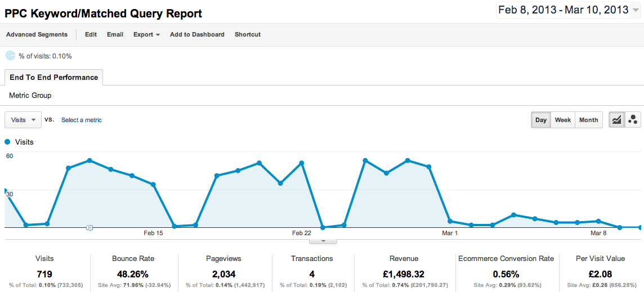This screenshot has width=644, height=292.
Task: Click the date range dropdown arrow
Action: tap(636, 11)
